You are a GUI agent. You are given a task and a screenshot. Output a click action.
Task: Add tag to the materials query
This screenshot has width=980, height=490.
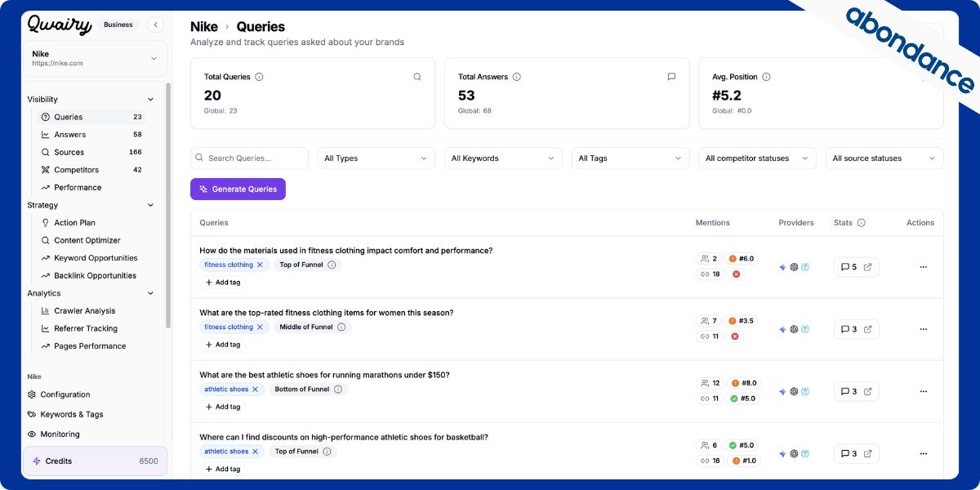[222, 283]
